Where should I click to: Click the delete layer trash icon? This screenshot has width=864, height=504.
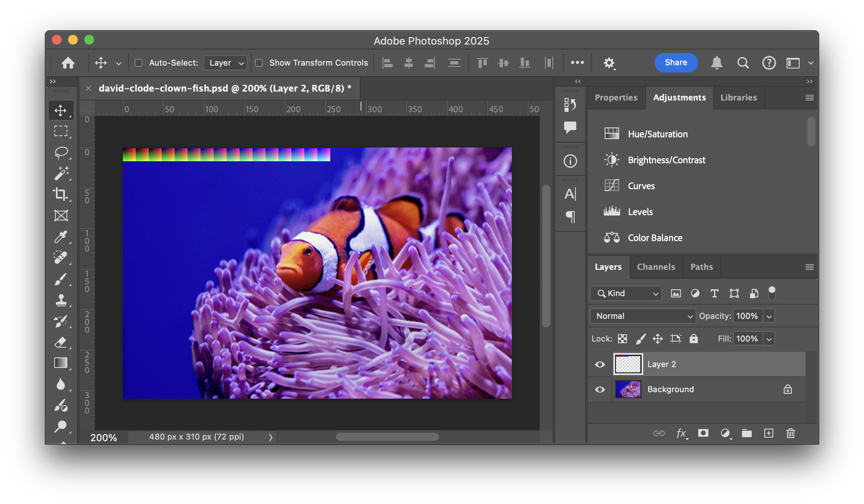pos(790,433)
